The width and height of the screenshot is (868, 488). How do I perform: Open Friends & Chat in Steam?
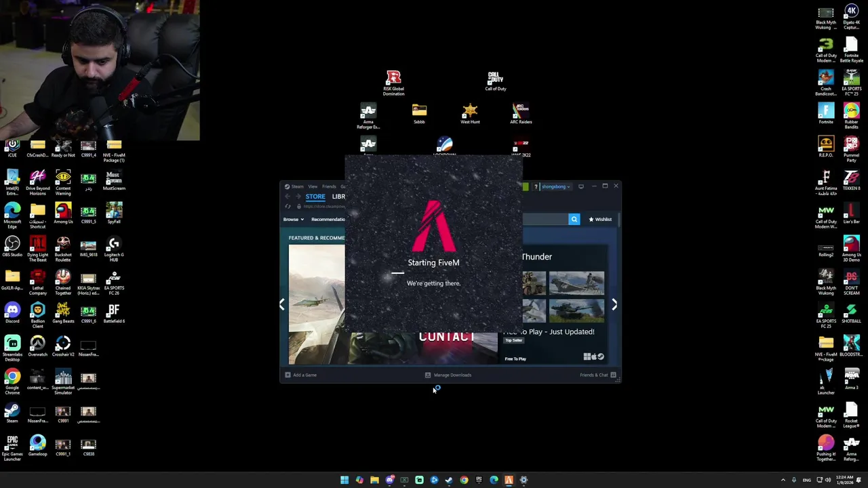tap(598, 375)
